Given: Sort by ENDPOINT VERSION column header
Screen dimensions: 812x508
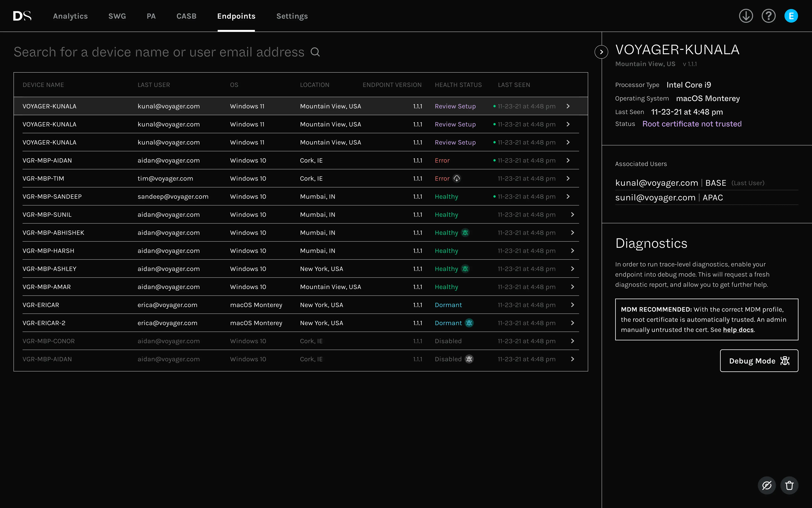Looking at the screenshot, I should (x=392, y=85).
